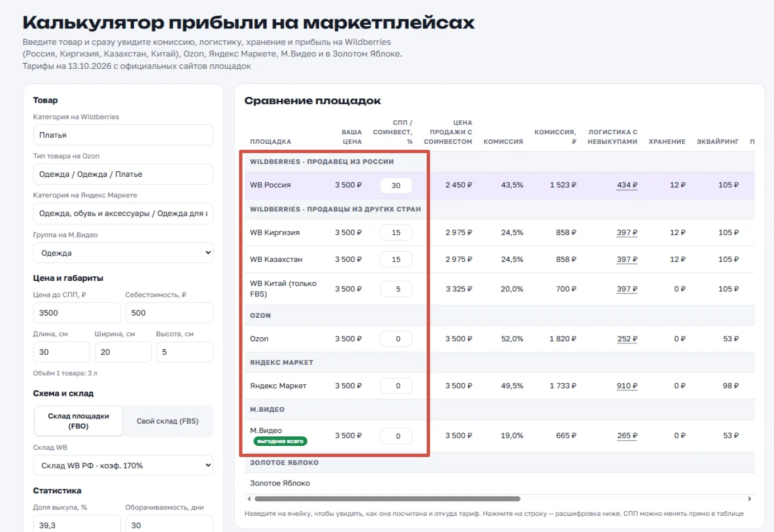Click the выгоднее всего badge under М.Видео
The height and width of the screenshot is (532, 774).
280,441
